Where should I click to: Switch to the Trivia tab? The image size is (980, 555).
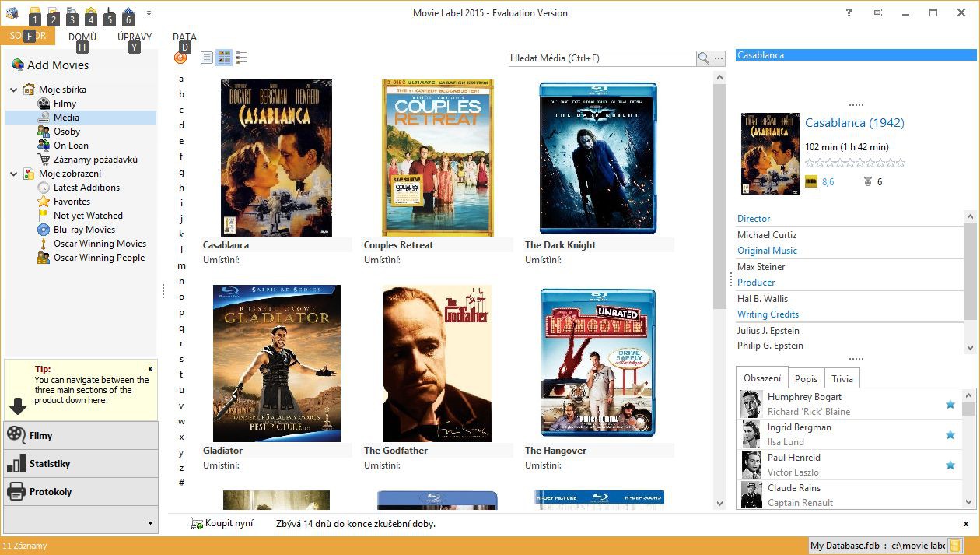pos(842,378)
